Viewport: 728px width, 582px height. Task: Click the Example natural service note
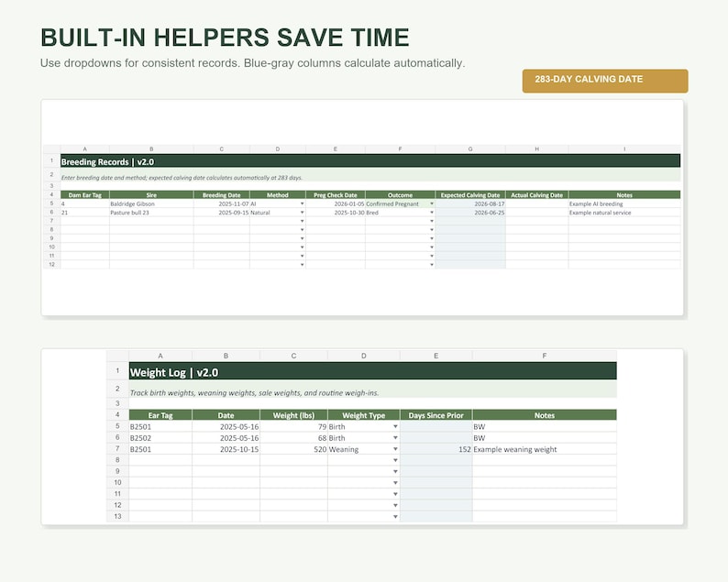(624, 213)
